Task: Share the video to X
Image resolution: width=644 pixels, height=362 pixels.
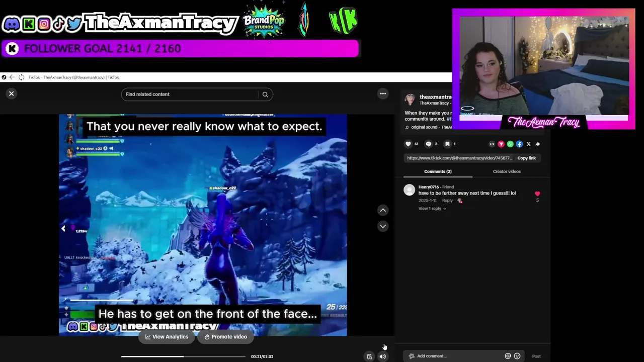Action: coord(528,144)
